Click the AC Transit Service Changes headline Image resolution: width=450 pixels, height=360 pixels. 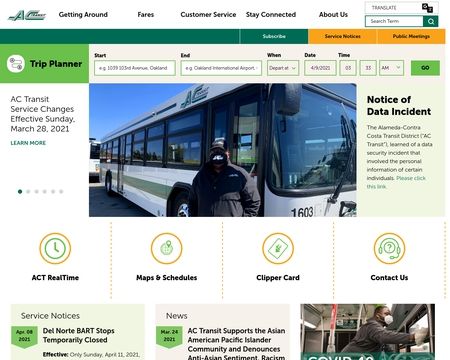[x=43, y=114]
